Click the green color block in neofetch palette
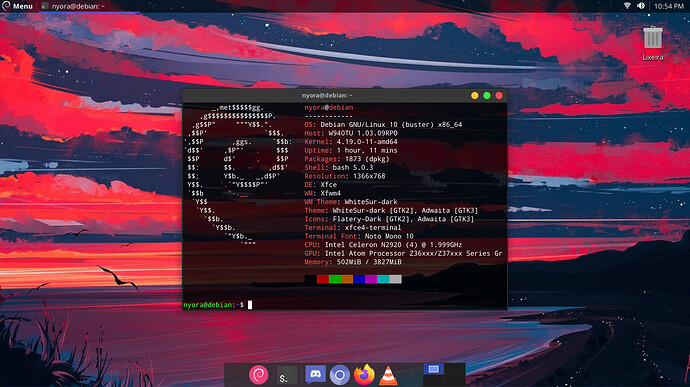The height and width of the screenshot is (387, 690). click(335, 279)
